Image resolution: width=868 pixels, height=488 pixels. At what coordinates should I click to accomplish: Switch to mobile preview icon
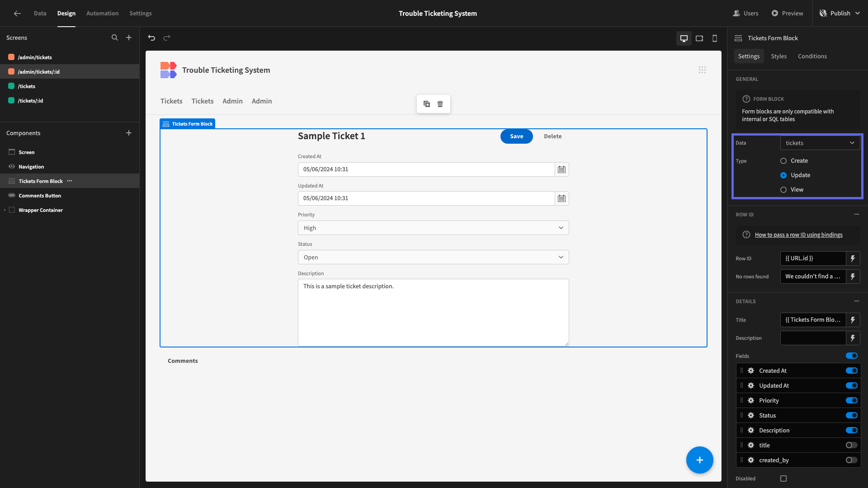(x=715, y=38)
